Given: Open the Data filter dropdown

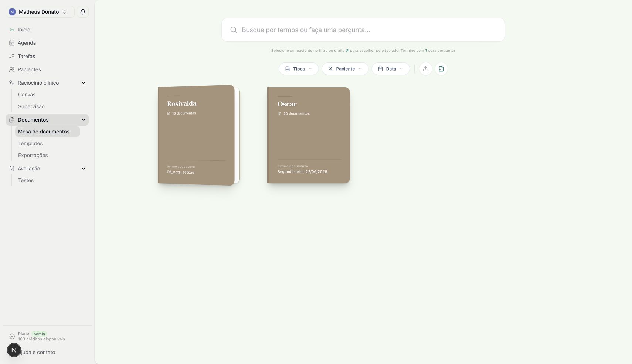Looking at the screenshot, I should [x=391, y=69].
